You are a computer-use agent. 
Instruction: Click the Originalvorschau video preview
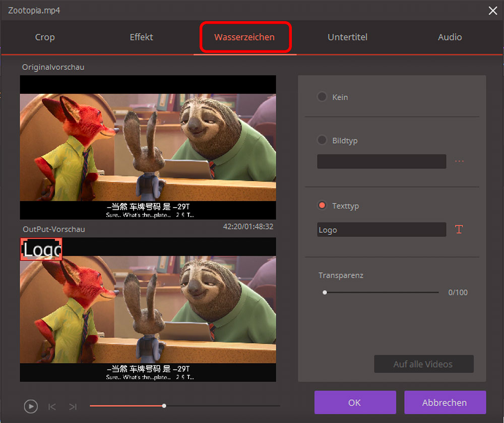(x=148, y=148)
